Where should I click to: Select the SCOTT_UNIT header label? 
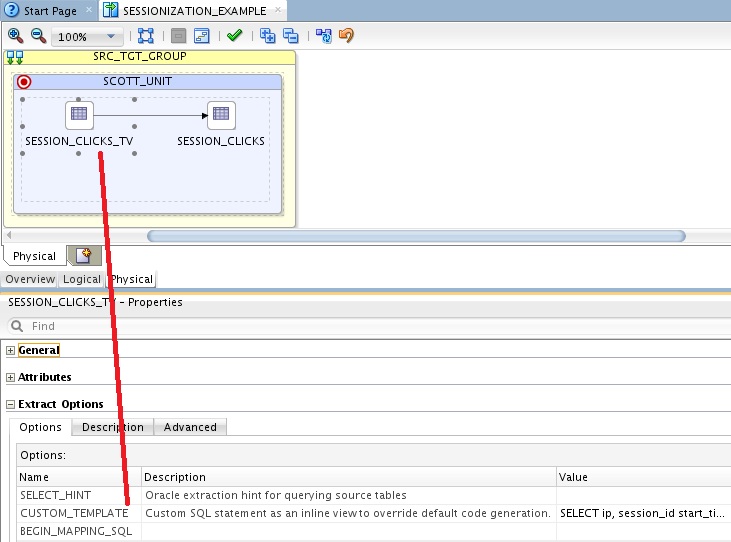coord(138,81)
